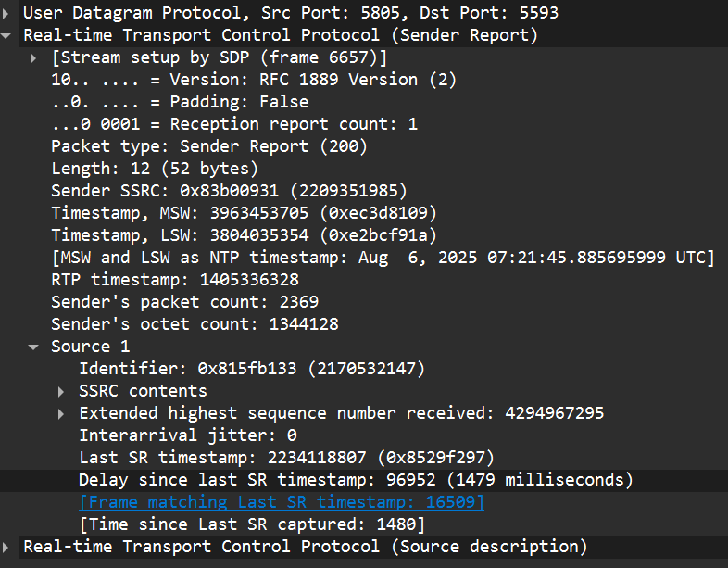The height and width of the screenshot is (568, 728).
Task: Select the Reception report count row
Action: coord(233,124)
